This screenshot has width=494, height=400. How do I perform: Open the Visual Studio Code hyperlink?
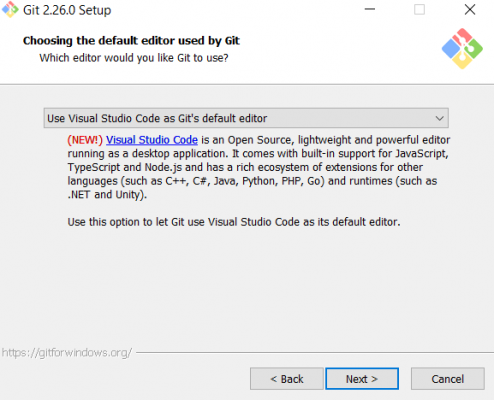click(x=152, y=140)
